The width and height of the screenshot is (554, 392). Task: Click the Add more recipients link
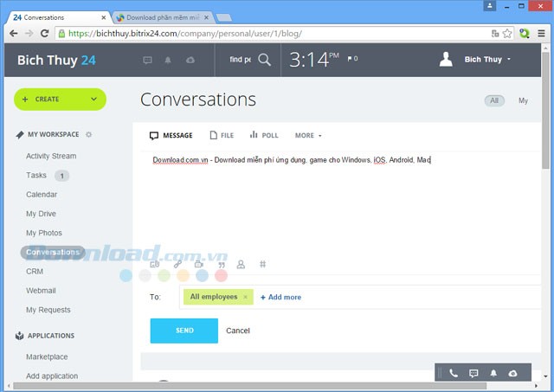pos(280,297)
